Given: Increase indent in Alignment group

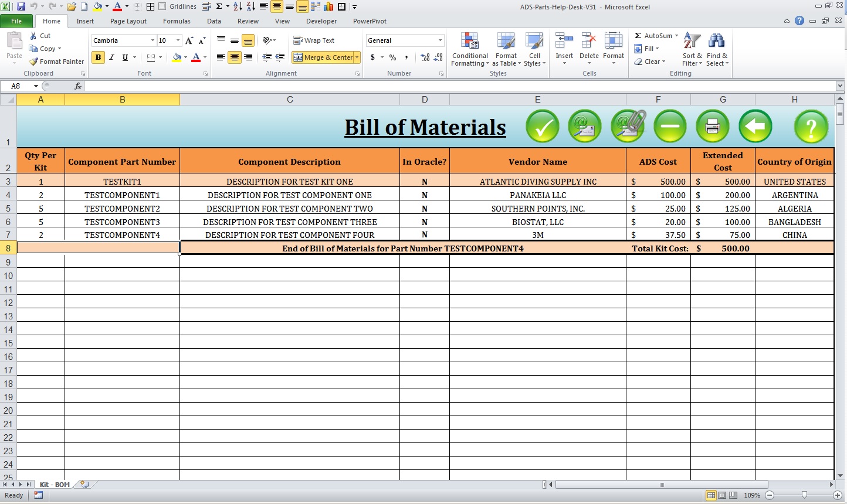Looking at the screenshot, I should 280,57.
